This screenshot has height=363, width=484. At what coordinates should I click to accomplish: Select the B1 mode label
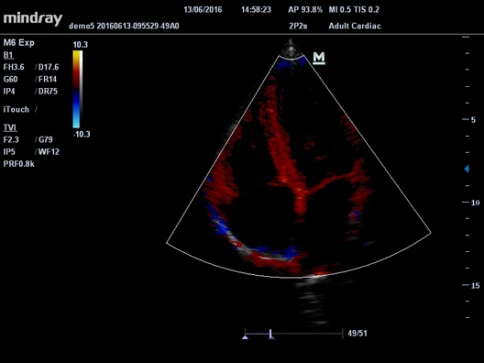coord(8,55)
